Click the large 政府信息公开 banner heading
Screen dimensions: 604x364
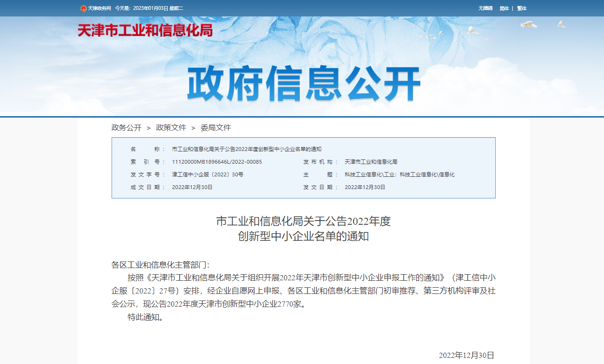304,84
